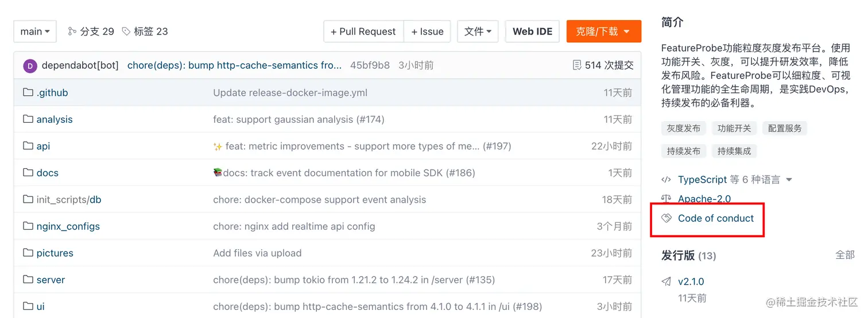Click the release icon beside v2.1.0

click(666, 281)
